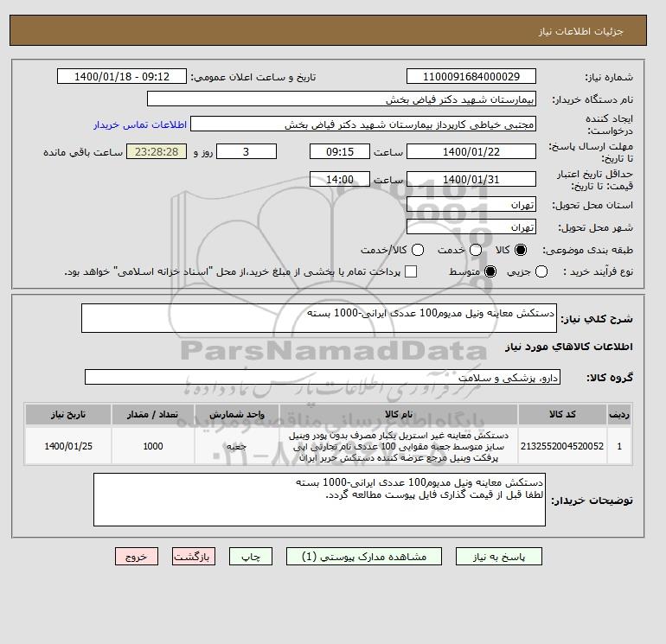
Task: Click product code 2132552004520052 cell
Action: pyautogui.click(x=562, y=446)
